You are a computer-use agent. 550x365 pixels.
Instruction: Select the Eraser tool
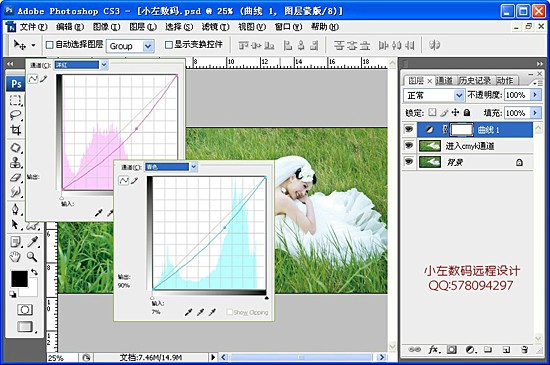(15, 177)
